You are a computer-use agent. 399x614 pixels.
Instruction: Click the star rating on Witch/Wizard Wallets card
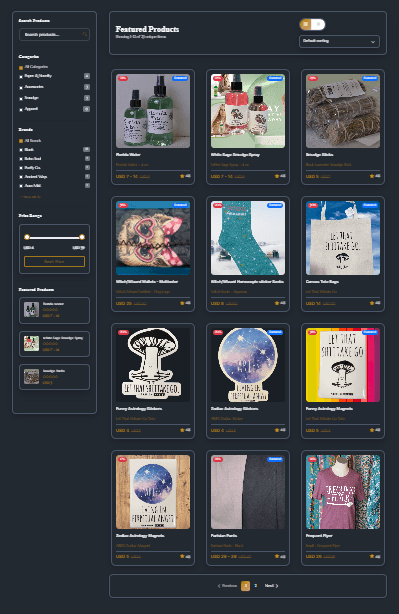pyautogui.click(x=185, y=303)
